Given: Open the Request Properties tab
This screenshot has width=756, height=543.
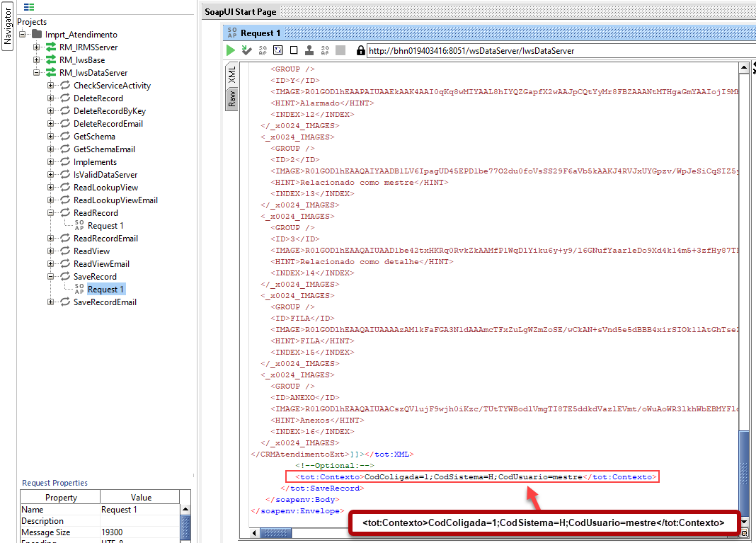Looking at the screenshot, I should [x=55, y=483].
